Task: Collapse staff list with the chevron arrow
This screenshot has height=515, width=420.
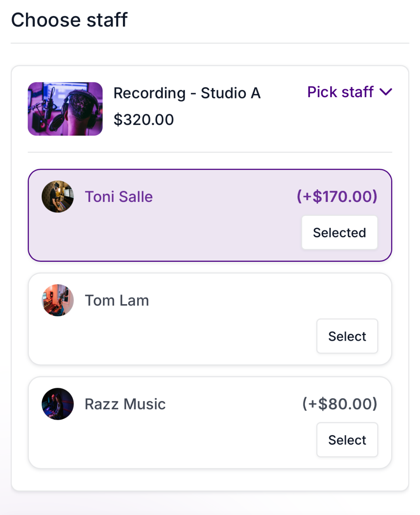Action: 386,92
